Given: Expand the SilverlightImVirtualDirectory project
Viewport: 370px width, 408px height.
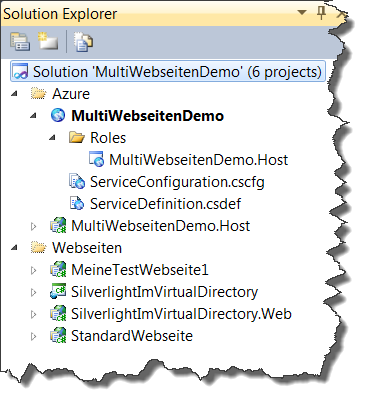Looking at the screenshot, I should click(33, 292).
